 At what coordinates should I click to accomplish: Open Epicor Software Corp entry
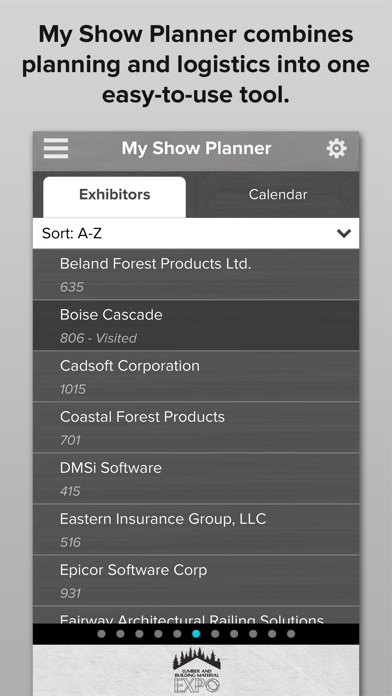pyautogui.click(x=196, y=581)
